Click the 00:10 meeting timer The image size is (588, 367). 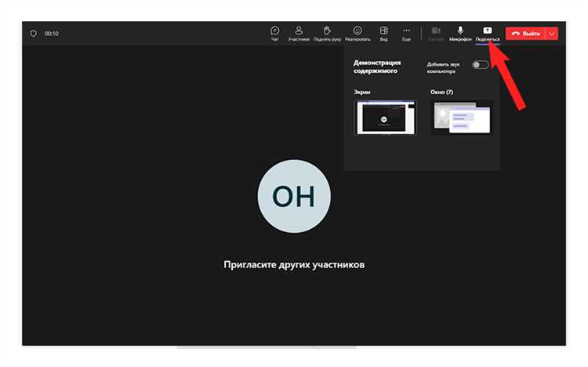(52, 34)
